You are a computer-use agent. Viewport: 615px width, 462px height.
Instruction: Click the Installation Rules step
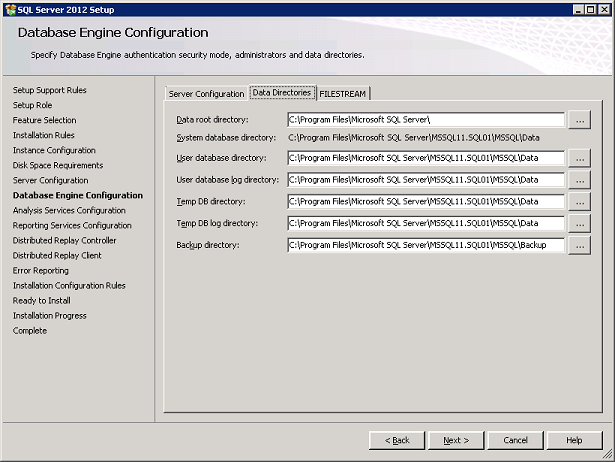click(44, 135)
